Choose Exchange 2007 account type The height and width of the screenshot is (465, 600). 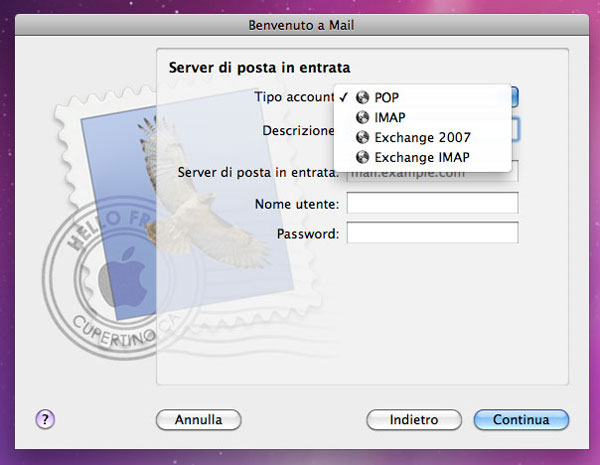point(422,137)
